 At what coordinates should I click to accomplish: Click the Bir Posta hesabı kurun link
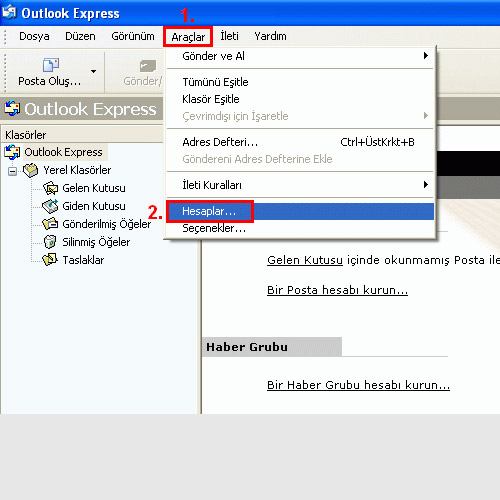[x=337, y=290]
